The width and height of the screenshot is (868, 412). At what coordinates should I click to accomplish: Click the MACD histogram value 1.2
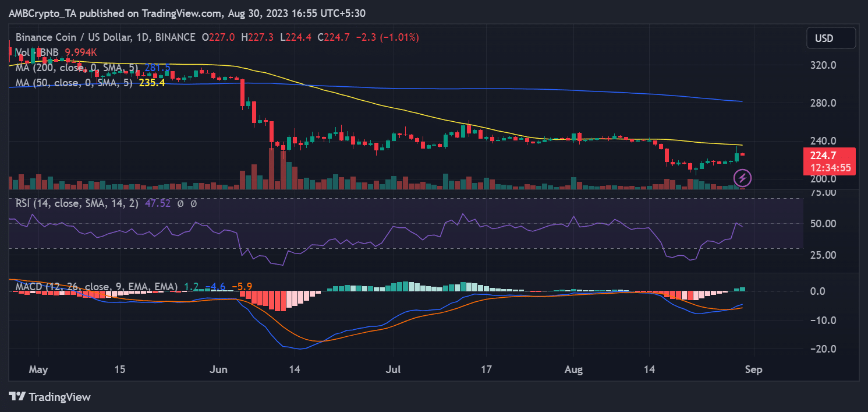191,287
